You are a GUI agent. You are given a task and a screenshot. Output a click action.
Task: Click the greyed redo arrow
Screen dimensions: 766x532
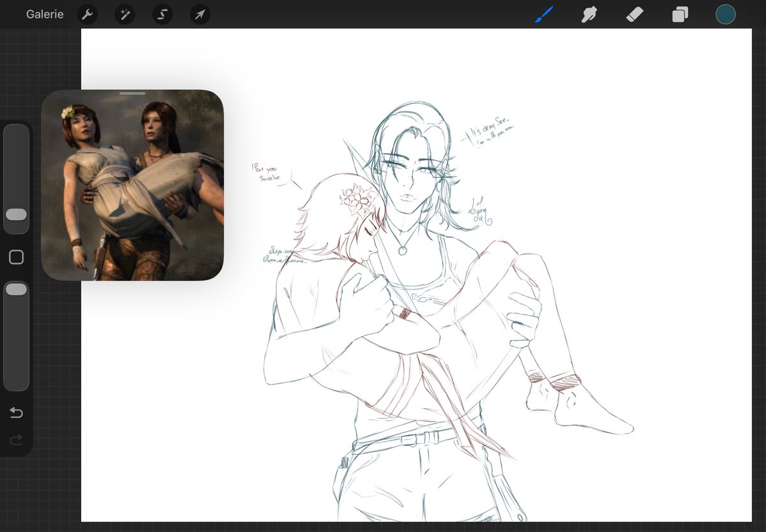[x=16, y=440]
